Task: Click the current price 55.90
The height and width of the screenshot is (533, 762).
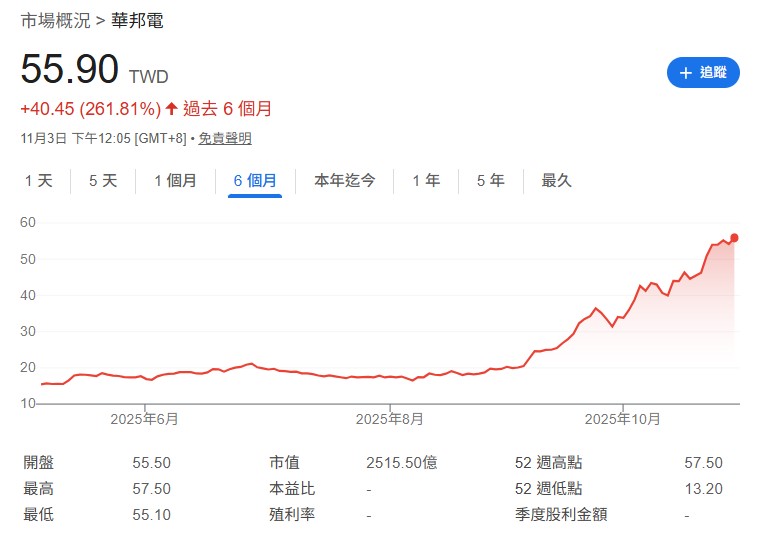Action: [69, 69]
